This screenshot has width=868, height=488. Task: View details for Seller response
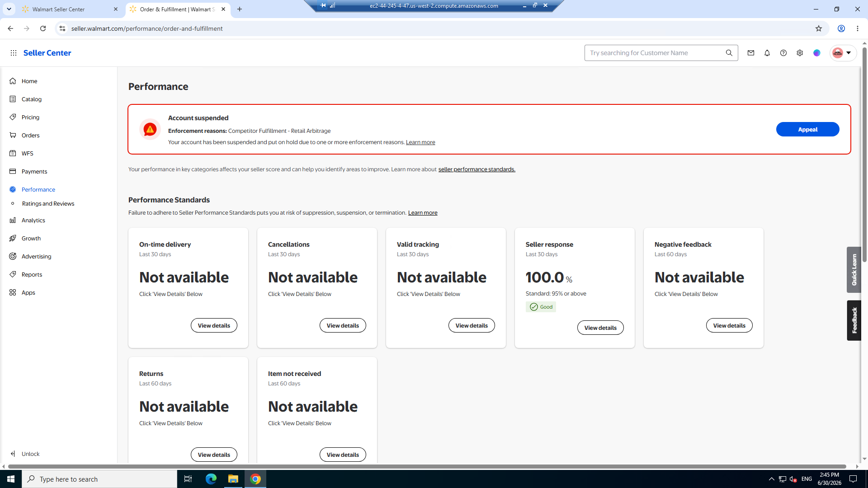(x=600, y=328)
